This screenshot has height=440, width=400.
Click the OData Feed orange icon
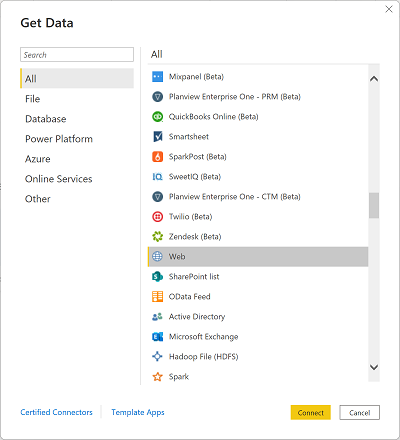point(157,297)
